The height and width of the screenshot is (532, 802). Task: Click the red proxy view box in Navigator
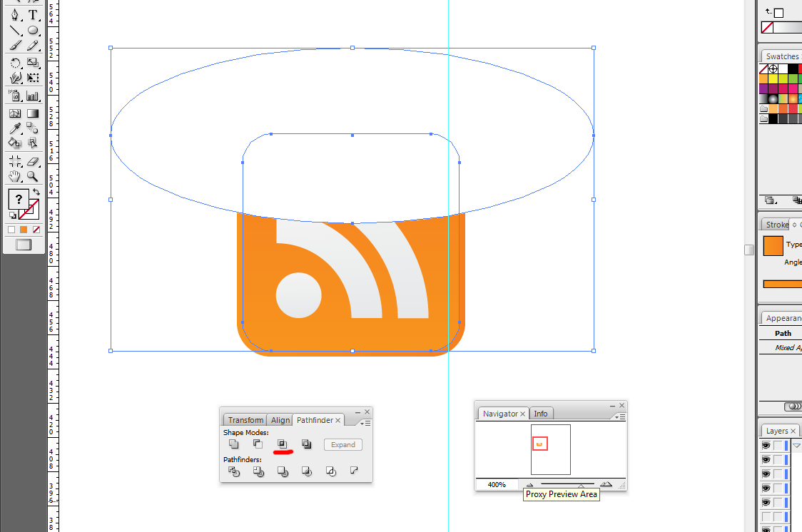(x=539, y=444)
